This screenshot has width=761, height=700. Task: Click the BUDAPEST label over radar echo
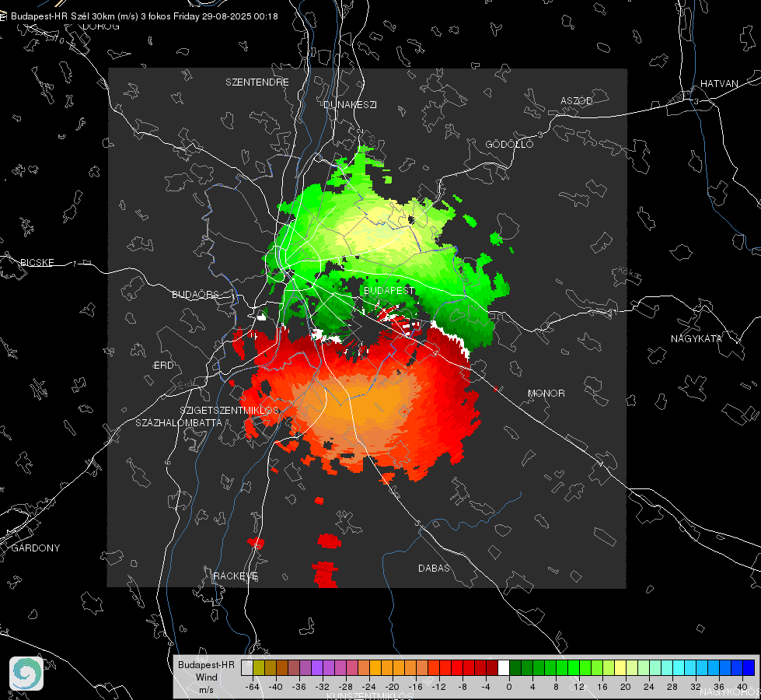coord(389,290)
